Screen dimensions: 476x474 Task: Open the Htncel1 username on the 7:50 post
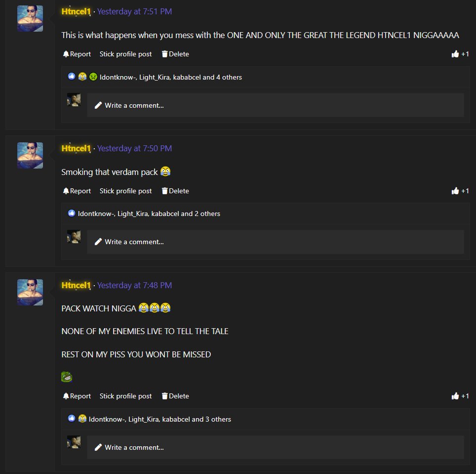click(76, 148)
